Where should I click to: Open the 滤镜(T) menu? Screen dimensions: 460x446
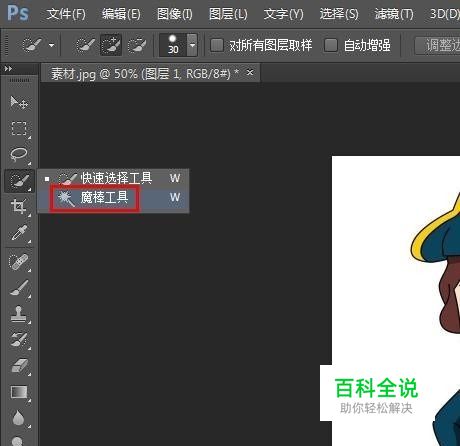pyautogui.click(x=394, y=14)
